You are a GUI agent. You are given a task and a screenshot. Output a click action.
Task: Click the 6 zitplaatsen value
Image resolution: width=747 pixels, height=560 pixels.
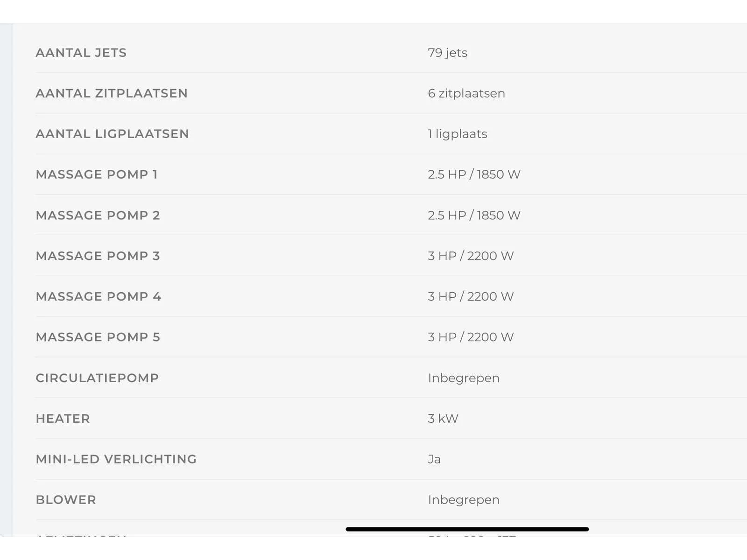pyautogui.click(x=466, y=94)
